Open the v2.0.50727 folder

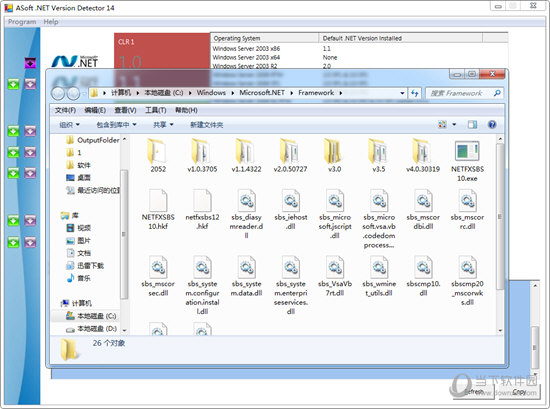[x=290, y=155]
